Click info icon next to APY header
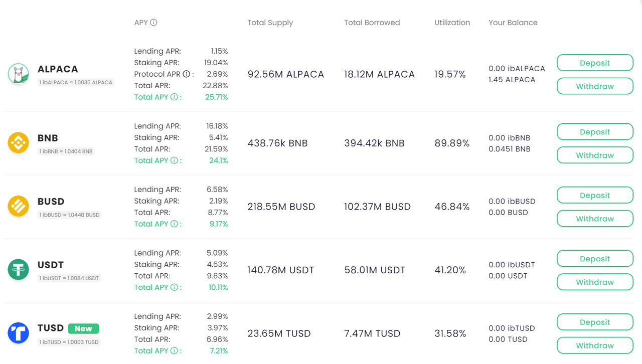 click(154, 23)
